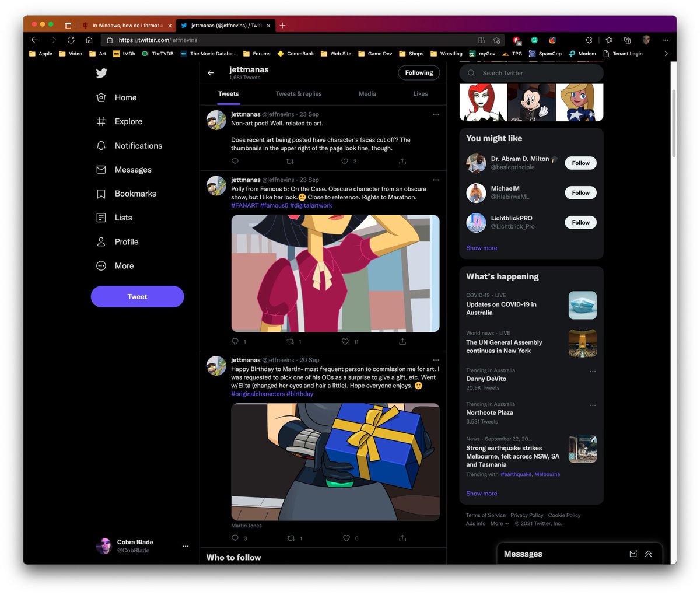
Task: Click the back arrow beside jettmanas header
Action: (211, 73)
